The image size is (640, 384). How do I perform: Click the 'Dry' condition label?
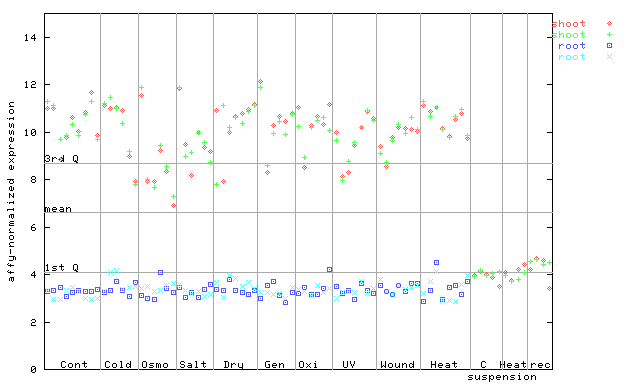click(233, 365)
